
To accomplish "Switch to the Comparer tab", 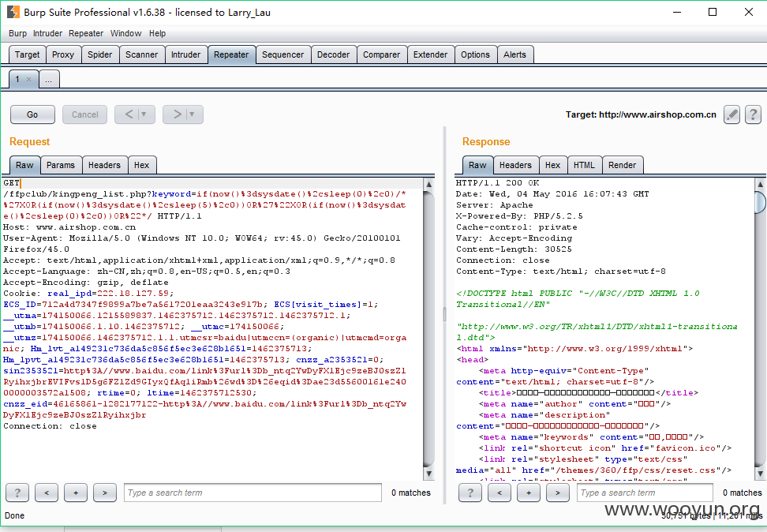I will [x=382, y=54].
